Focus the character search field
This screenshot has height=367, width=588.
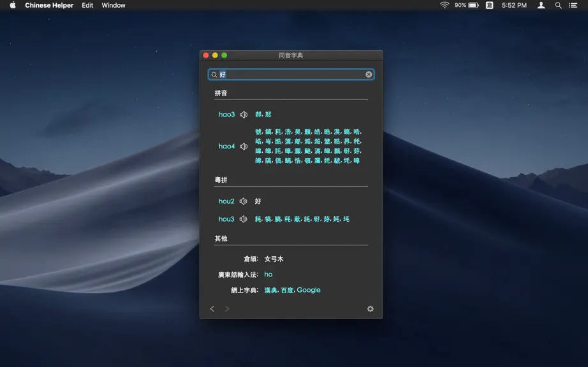coord(291,75)
